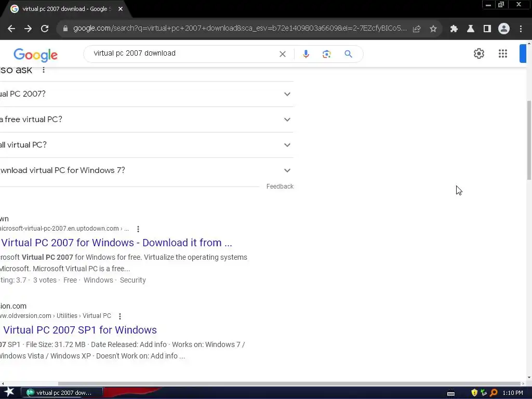Open the side panel icon
The height and width of the screenshot is (399, 532).
point(487,29)
